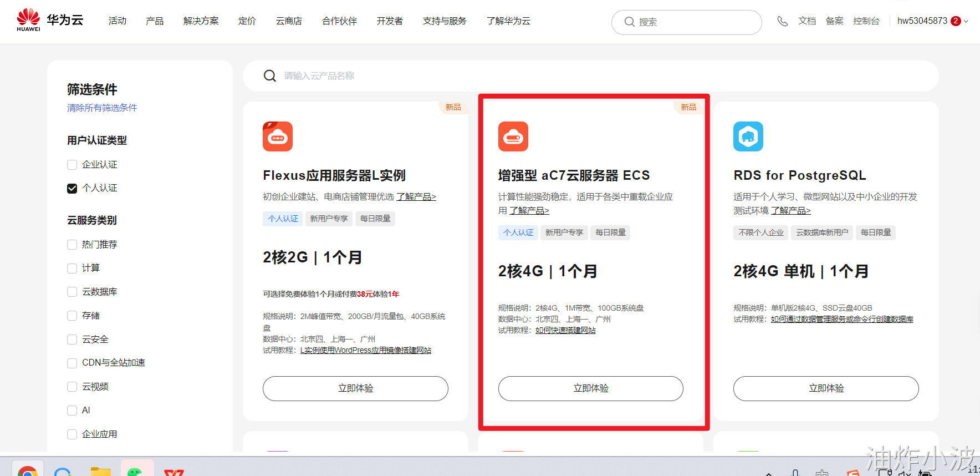The height and width of the screenshot is (476, 980).
Task: Open the 备案 link in header
Action: click(x=835, y=21)
